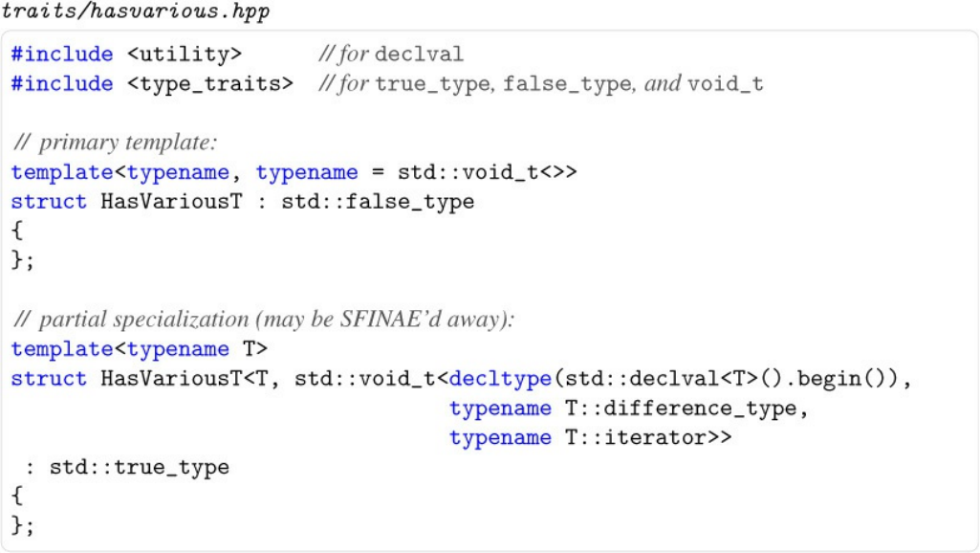This screenshot has width=980, height=553.
Task: Click 'struct HasVariousT : std::false_type' name HasVariousT
Action: (171, 202)
